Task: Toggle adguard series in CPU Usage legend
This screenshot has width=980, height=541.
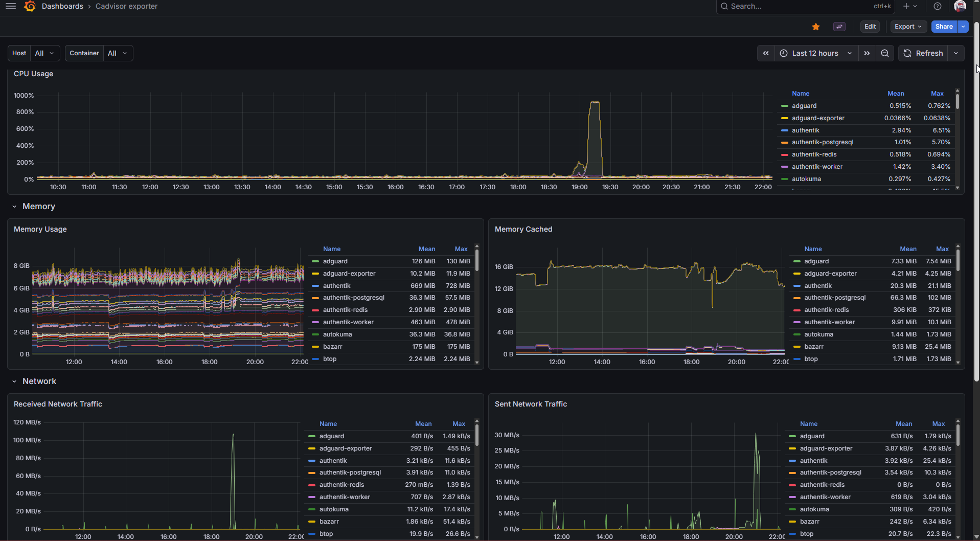Action: pos(804,106)
